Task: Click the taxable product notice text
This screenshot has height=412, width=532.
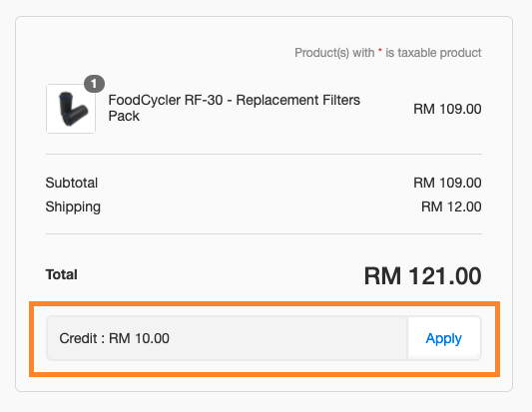Action: pos(388,53)
